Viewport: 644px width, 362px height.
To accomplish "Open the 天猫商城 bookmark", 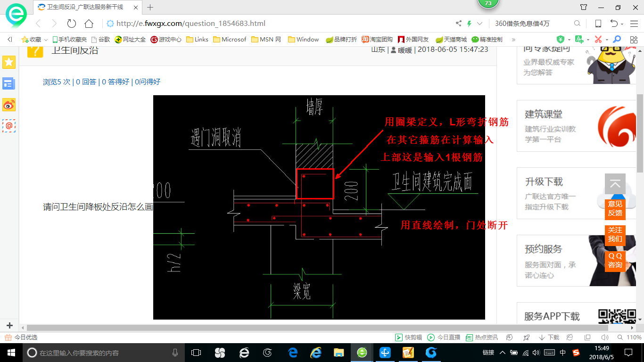I will point(451,40).
